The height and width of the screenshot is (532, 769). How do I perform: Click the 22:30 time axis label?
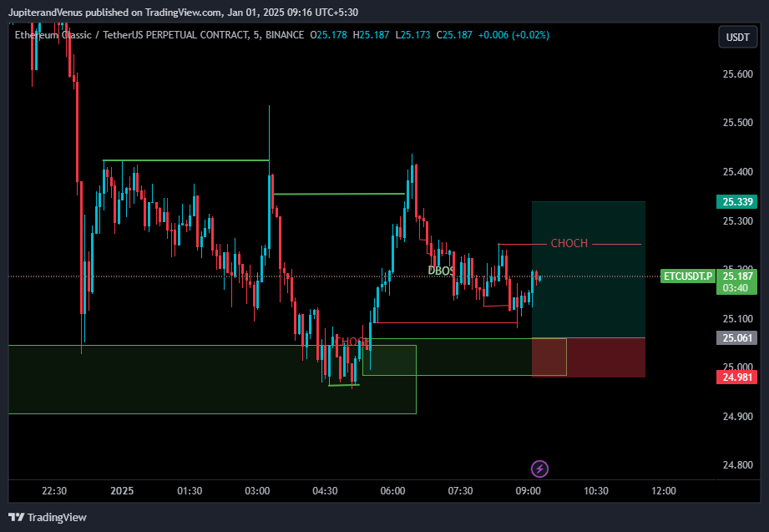tap(54, 491)
